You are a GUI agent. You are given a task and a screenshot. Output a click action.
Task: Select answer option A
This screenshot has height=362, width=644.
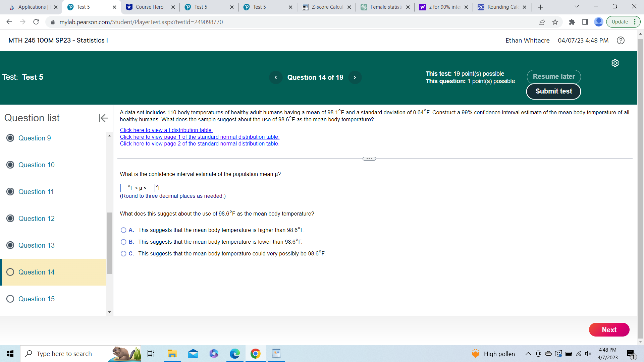coord(123,230)
